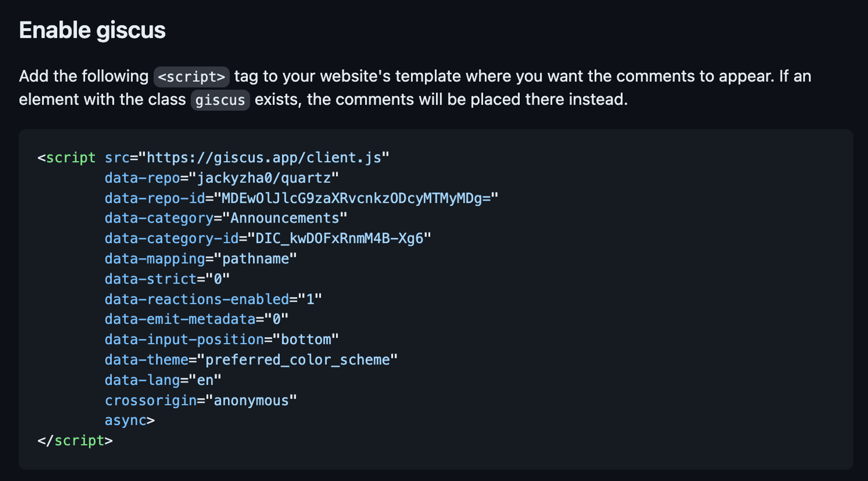This screenshot has height=481, width=868.
Task: Click the inline <script> code tag
Action: click(x=191, y=77)
